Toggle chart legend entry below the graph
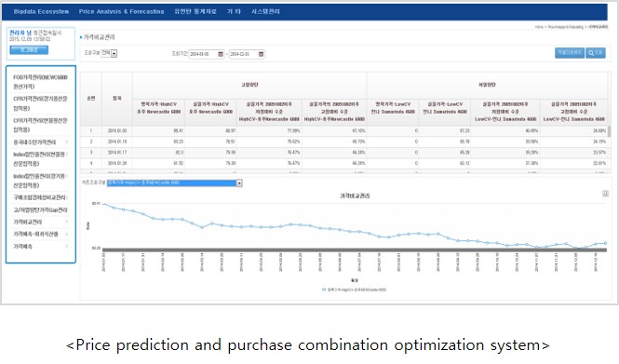This screenshot has width=619, height=364. click(355, 290)
